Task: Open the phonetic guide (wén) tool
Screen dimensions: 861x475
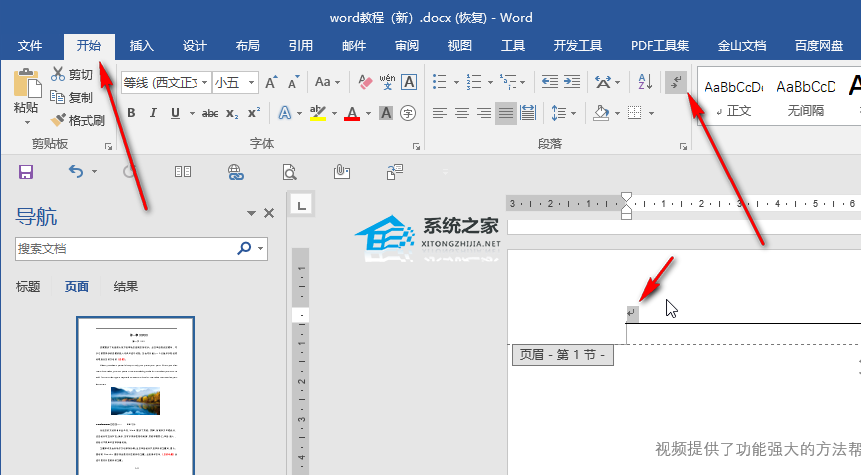Action: (387, 82)
